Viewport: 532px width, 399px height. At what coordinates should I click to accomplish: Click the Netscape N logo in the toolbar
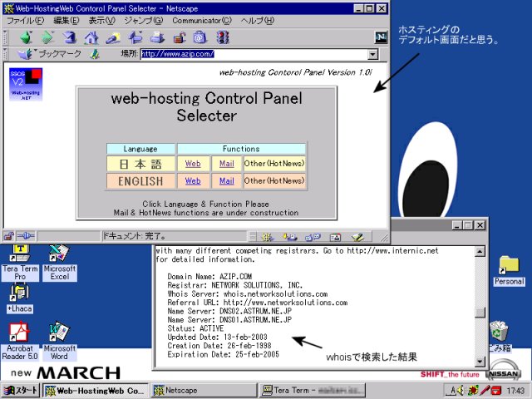click(x=381, y=37)
